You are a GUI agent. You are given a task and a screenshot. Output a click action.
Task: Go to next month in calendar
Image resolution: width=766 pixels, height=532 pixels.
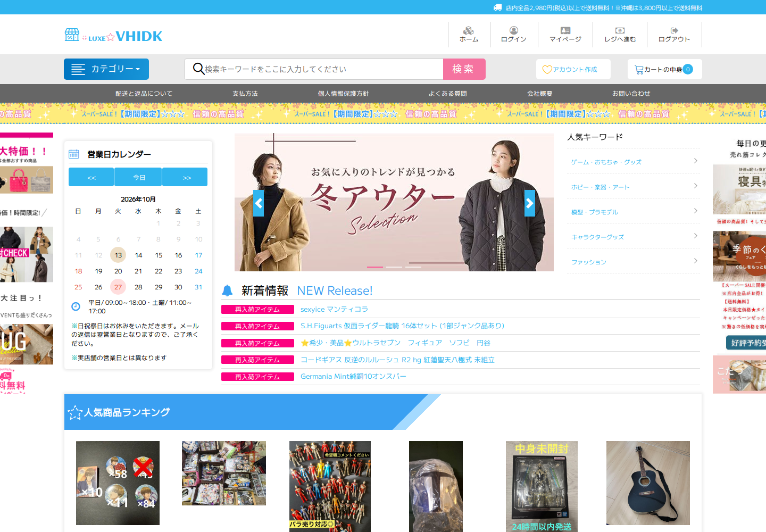pyautogui.click(x=185, y=177)
